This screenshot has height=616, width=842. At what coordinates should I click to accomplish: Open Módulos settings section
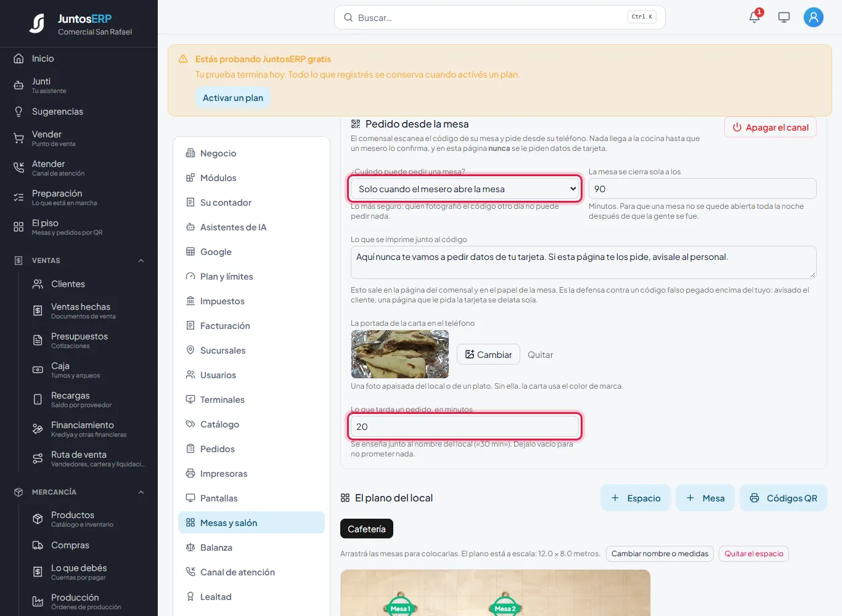click(x=251, y=178)
